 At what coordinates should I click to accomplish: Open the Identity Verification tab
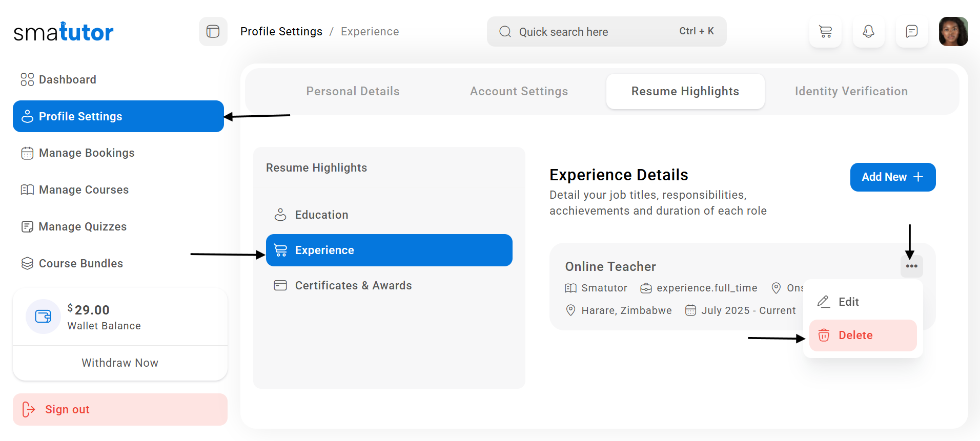click(x=851, y=91)
